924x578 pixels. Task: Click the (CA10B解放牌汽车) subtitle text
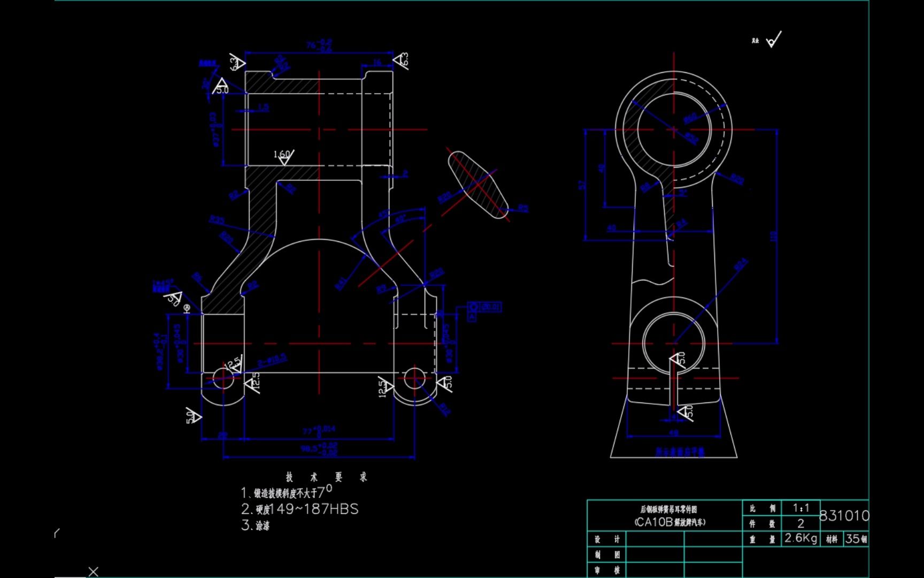669,522
